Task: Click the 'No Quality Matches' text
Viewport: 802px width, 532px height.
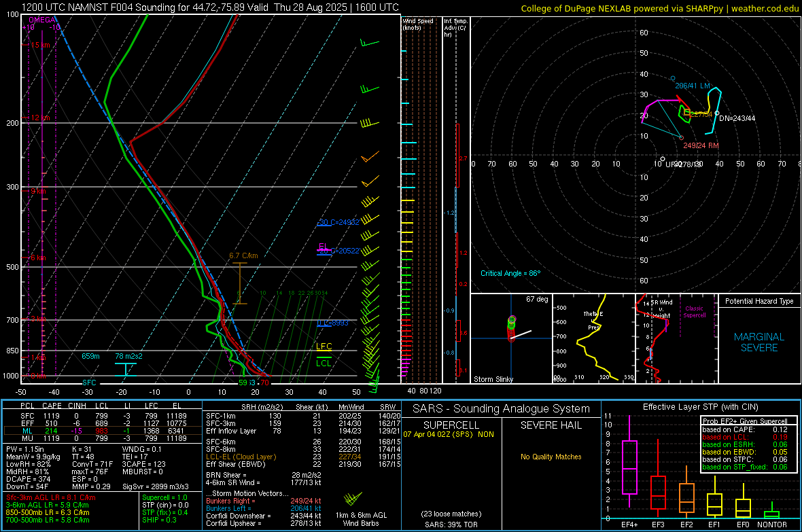Action: click(x=551, y=457)
